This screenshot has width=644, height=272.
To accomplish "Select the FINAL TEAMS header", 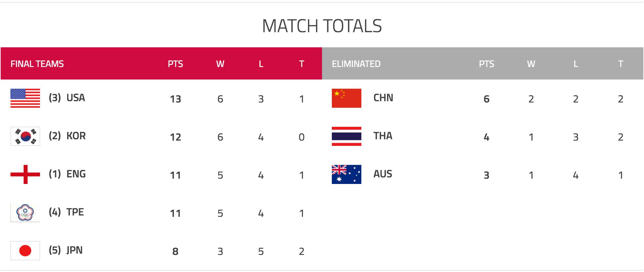I will 37,64.
